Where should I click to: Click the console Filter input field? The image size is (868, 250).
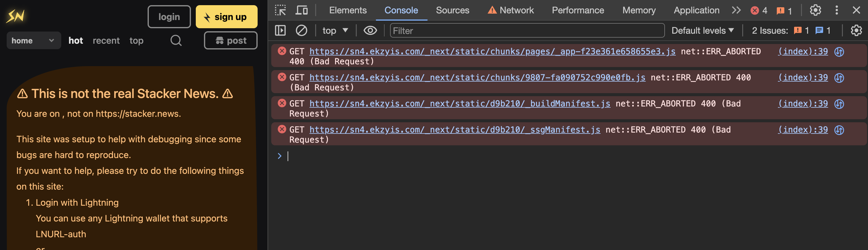point(527,31)
